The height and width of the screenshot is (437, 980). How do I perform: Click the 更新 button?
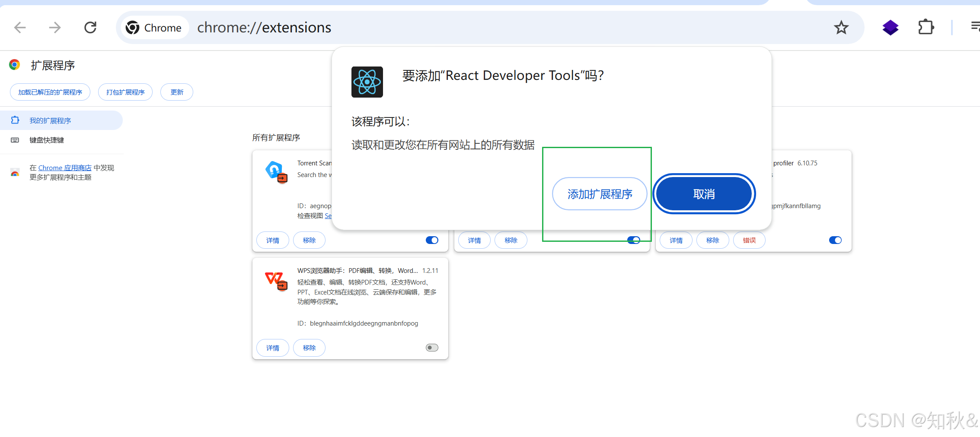pos(177,92)
